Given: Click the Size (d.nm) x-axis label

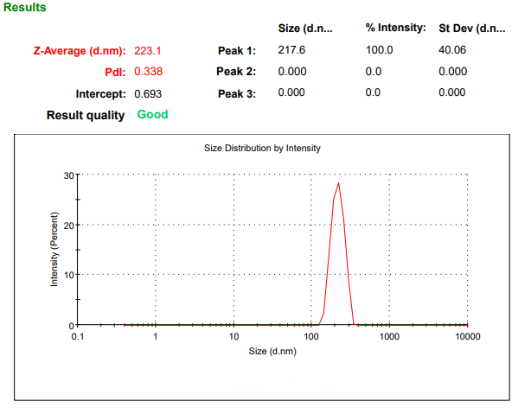Looking at the screenshot, I should point(272,352).
